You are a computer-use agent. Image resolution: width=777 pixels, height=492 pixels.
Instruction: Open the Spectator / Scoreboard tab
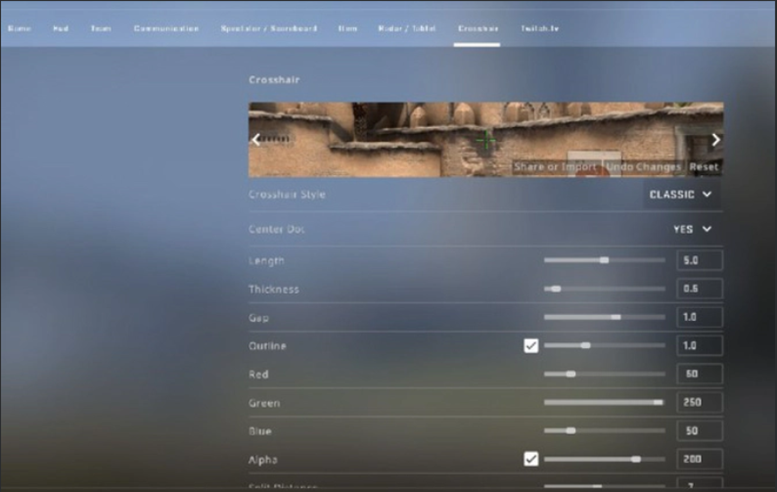pos(269,28)
